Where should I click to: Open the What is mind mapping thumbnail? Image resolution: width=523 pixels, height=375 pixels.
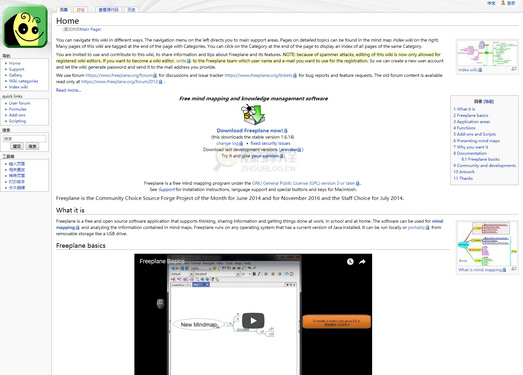tap(487, 244)
